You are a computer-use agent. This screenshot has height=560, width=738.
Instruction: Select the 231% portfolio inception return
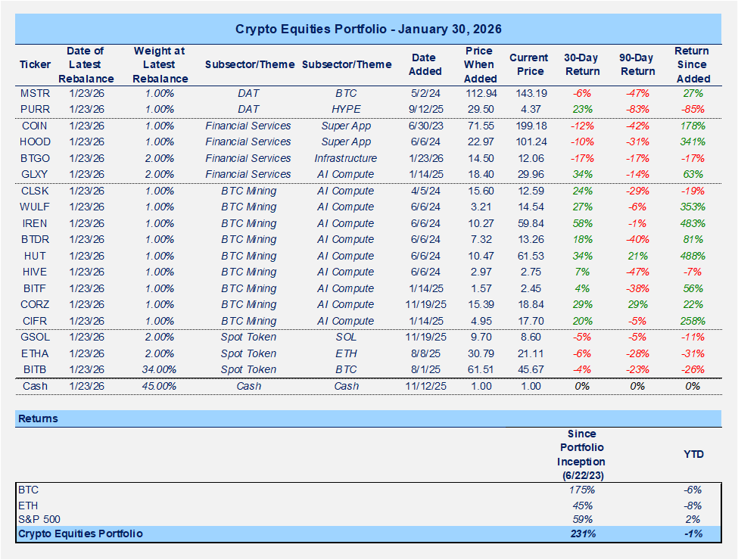coord(582,534)
